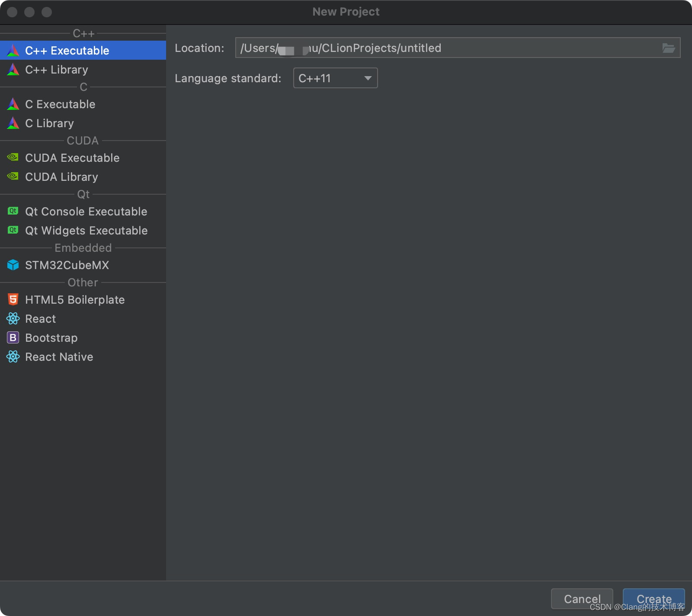692x616 pixels.
Task: Click the Qt Widgets Executable icon
Action: (x=13, y=230)
